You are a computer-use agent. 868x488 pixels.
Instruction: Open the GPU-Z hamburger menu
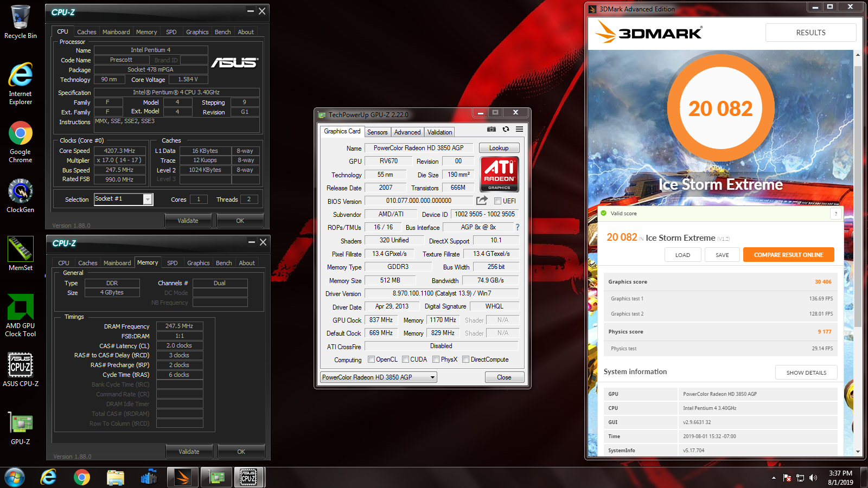tap(519, 129)
